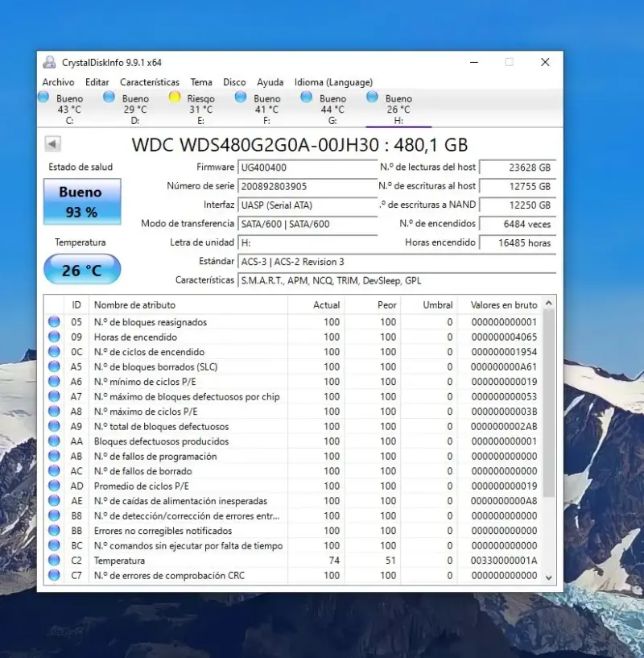Click the host reads value 23628 GB
The width and height of the screenshot is (644, 658).
pos(518,168)
